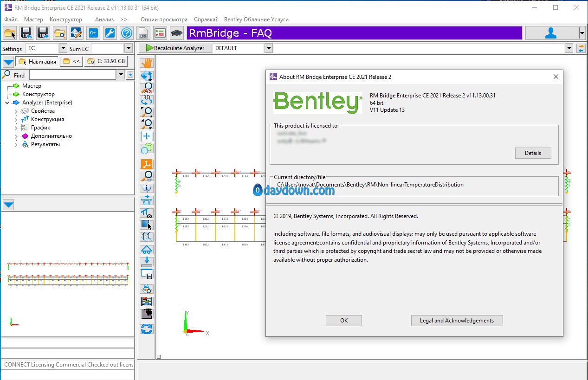Close the About RM Bridge dialog
588x380 pixels.
click(556, 77)
